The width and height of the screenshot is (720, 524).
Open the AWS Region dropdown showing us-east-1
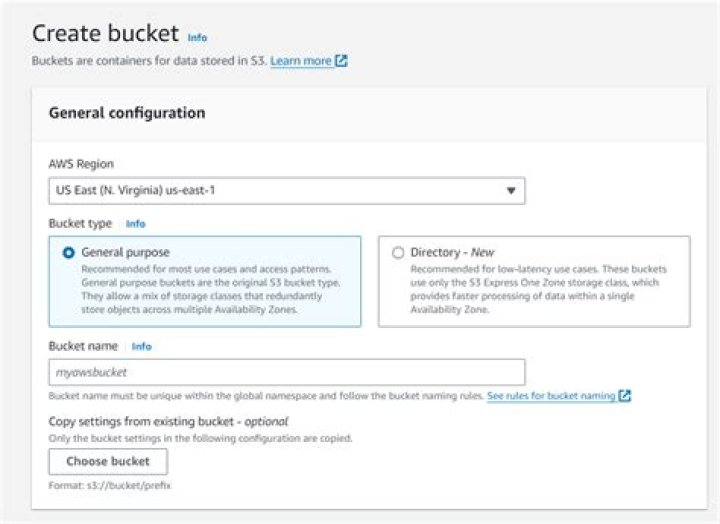click(286, 190)
